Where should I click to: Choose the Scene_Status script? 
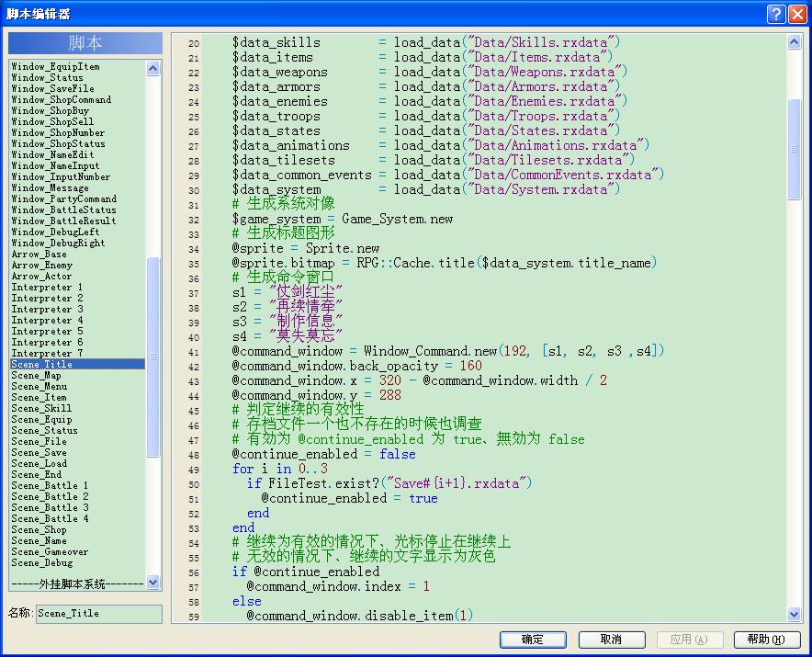(x=44, y=430)
